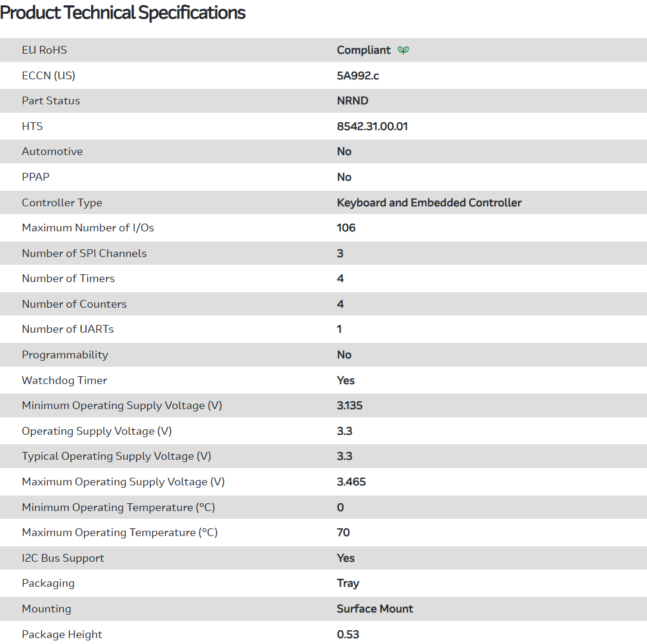Click the I2C Bus Support label

(63, 558)
